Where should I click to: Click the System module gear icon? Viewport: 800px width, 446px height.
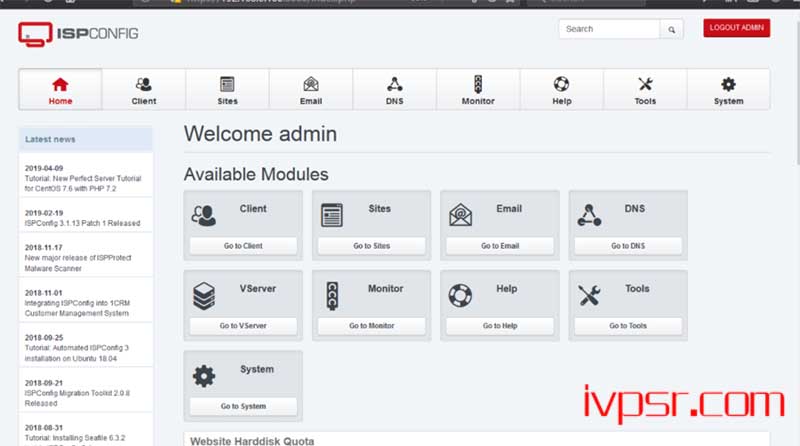pos(204,376)
